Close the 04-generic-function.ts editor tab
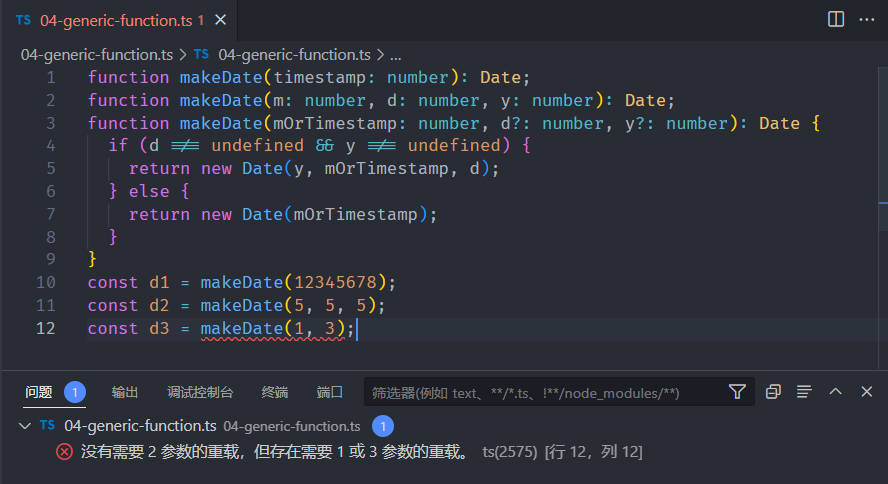The width and height of the screenshot is (888, 484). tap(220, 20)
